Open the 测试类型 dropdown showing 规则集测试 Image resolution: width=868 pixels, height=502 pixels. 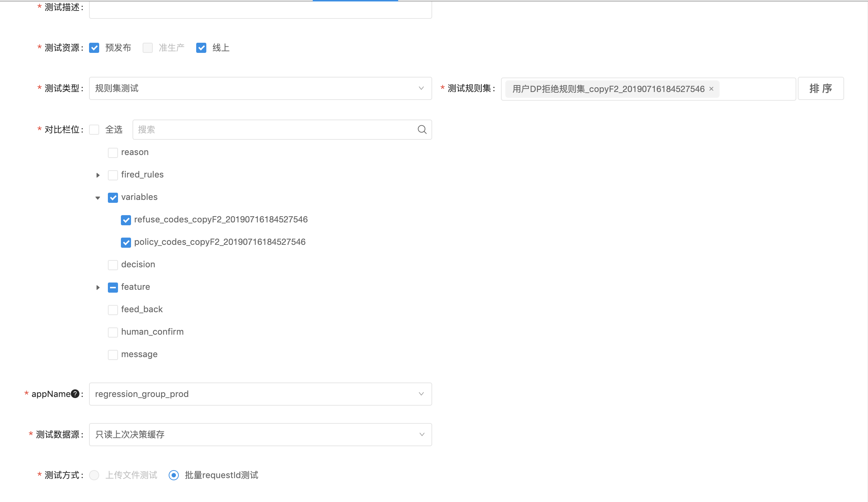point(260,88)
